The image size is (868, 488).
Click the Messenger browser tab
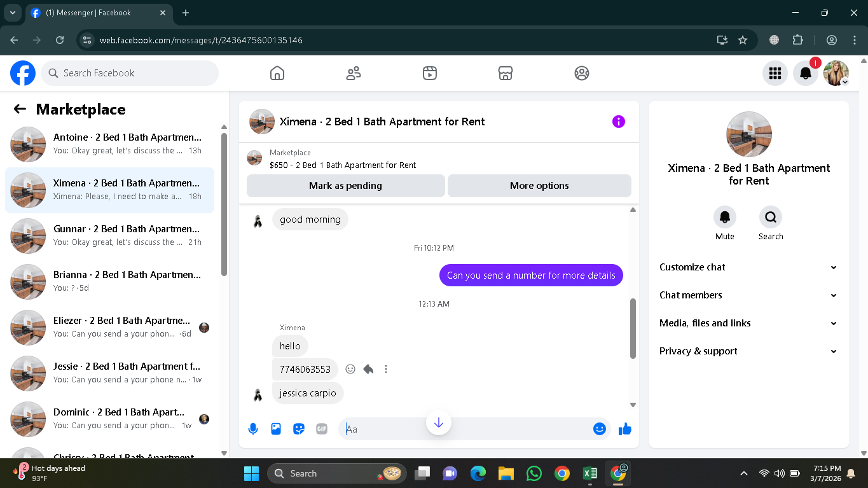click(x=100, y=13)
